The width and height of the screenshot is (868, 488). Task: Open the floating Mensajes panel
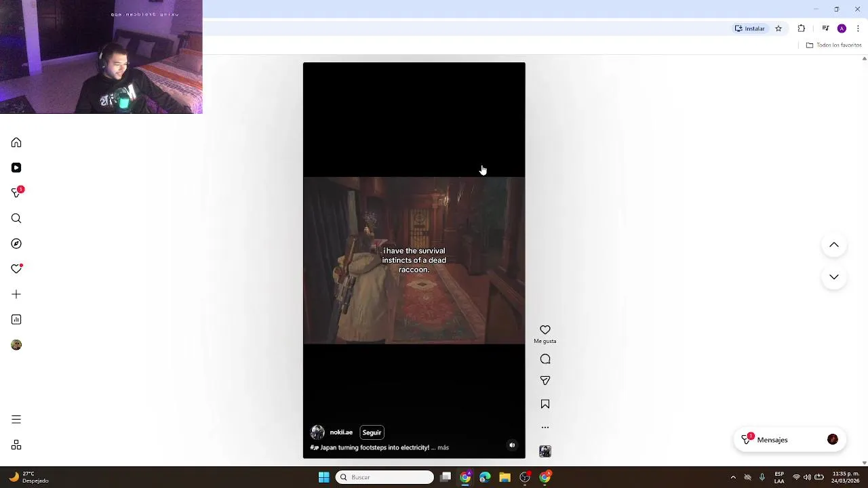coord(790,440)
